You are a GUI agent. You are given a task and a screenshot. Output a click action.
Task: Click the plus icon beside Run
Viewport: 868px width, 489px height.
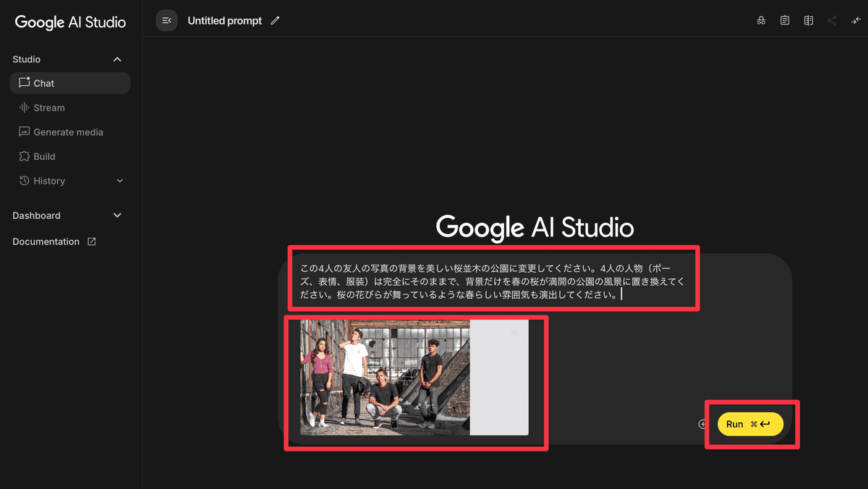(702, 424)
